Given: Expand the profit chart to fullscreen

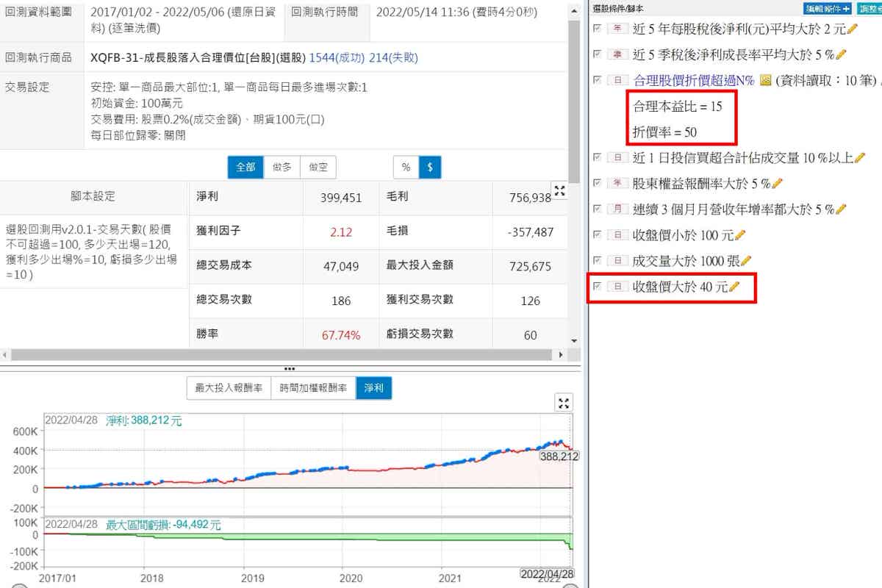Looking at the screenshot, I should [564, 403].
